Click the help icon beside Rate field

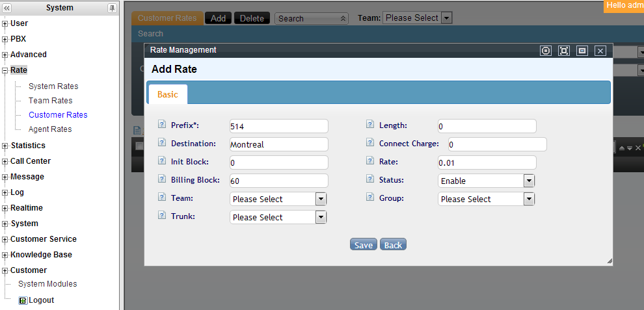[x=370, y=162]
